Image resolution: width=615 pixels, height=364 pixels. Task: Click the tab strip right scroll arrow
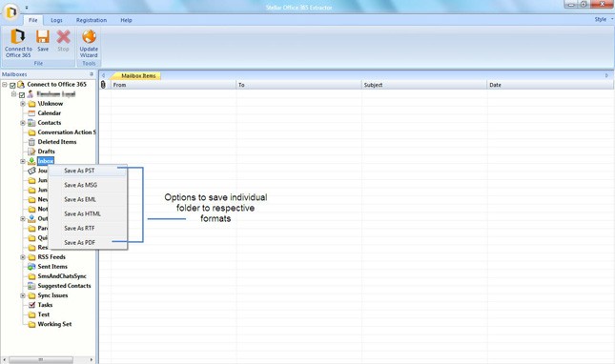point(606,75)
